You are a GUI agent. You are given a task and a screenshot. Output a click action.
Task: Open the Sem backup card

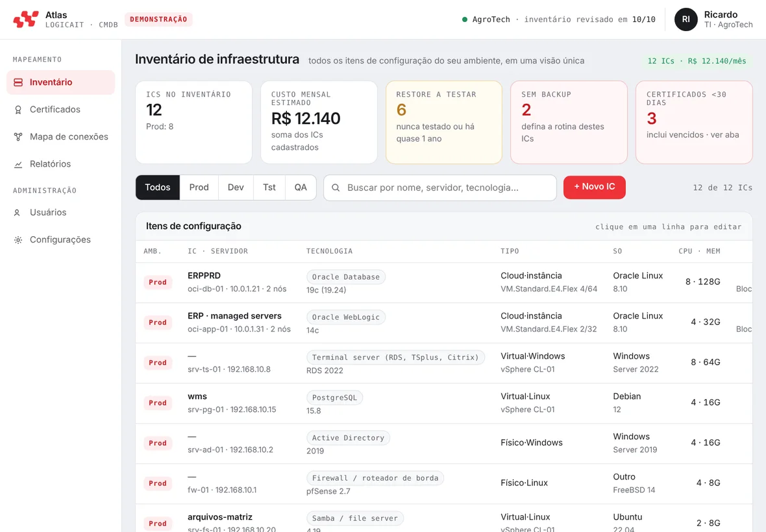tap(569, 122)
